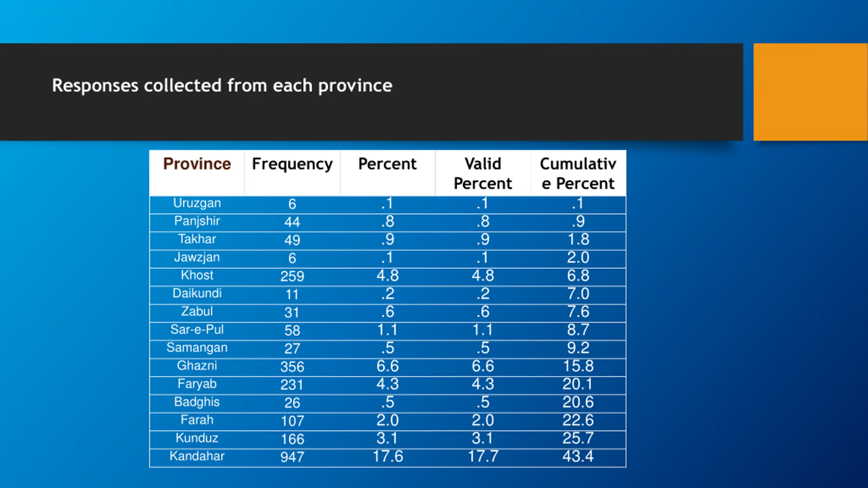Click the Valid Percent header cell

coord(483,174)
